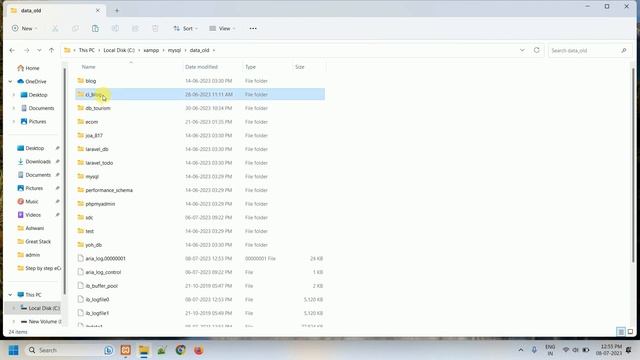Collapse OneDrive tree node
Viewport: 640px width, 360px height.
pos(10,82)
